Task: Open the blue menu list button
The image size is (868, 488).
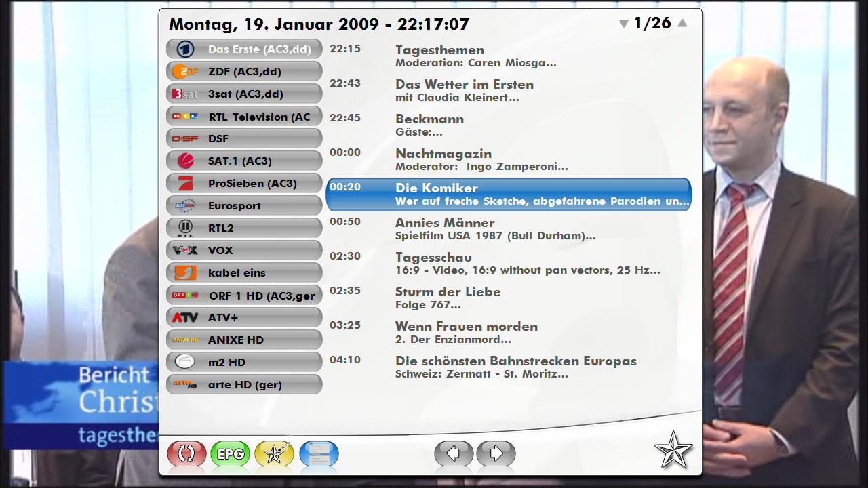Action: (x=319, y=453)
